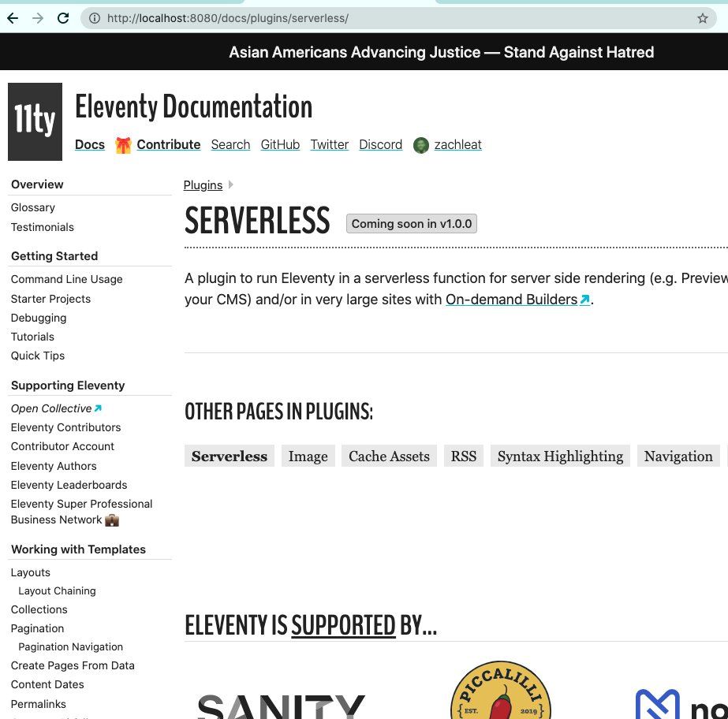Click the arrow icon next to Open Collective
Viewport: 728px width, 719px height.
[98, 408]
